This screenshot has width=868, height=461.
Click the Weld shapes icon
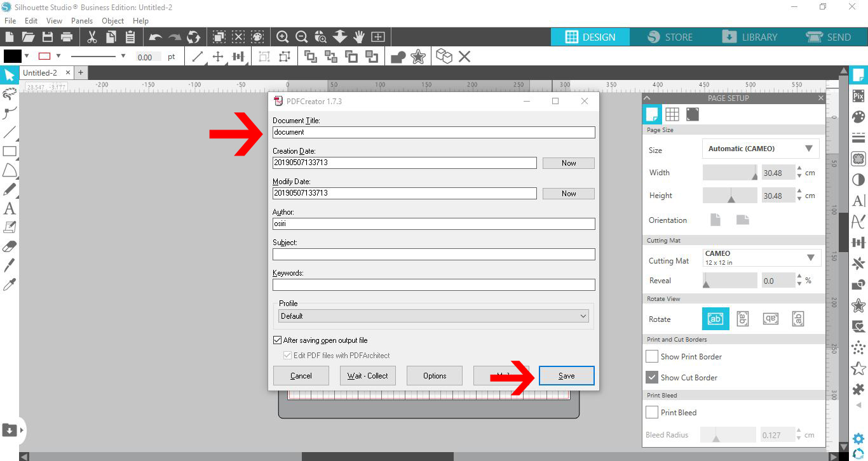[398, 57]
